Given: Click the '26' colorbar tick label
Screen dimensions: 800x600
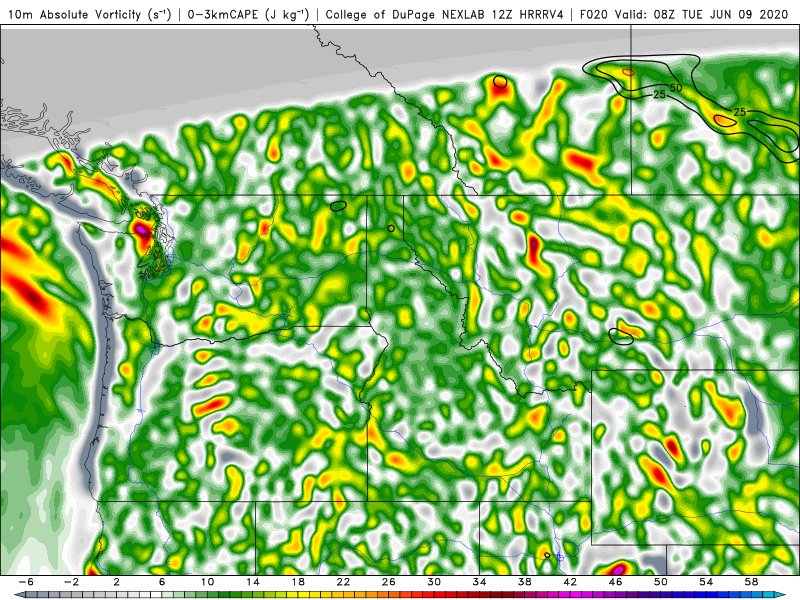Looking at the screenshot, I should [389, 582].
